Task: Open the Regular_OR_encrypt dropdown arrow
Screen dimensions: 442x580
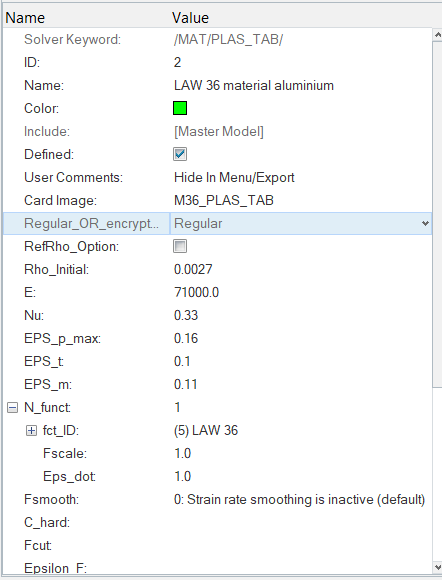Action: click(425, 223)
